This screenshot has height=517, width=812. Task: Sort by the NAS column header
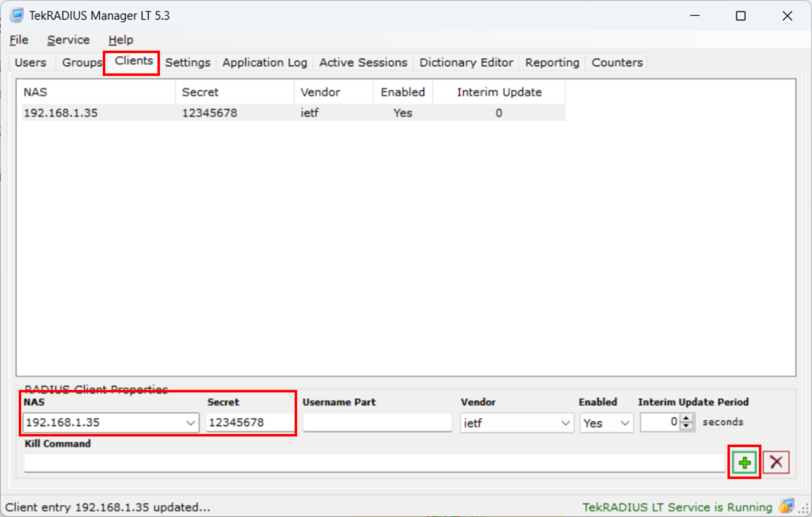click(98, 92)
